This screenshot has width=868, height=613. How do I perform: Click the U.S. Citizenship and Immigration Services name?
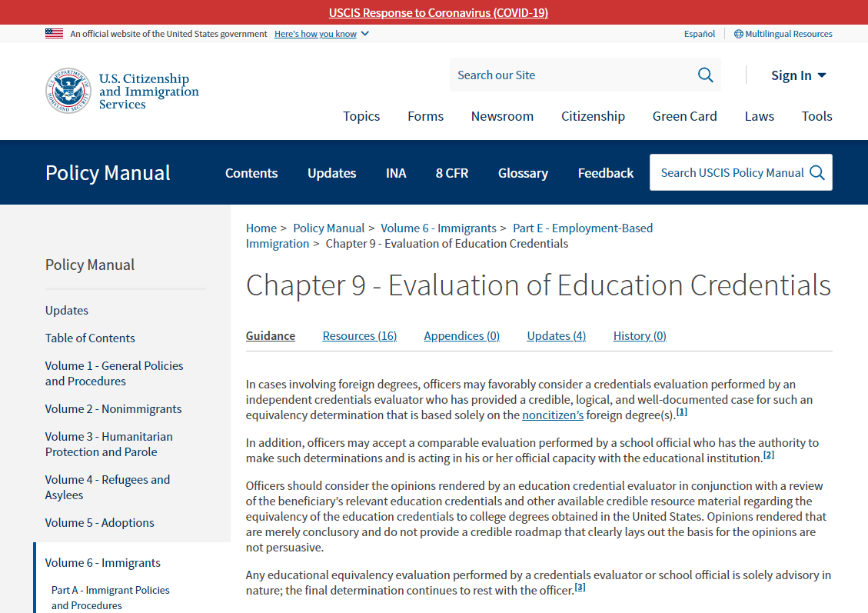click(149, 92)
